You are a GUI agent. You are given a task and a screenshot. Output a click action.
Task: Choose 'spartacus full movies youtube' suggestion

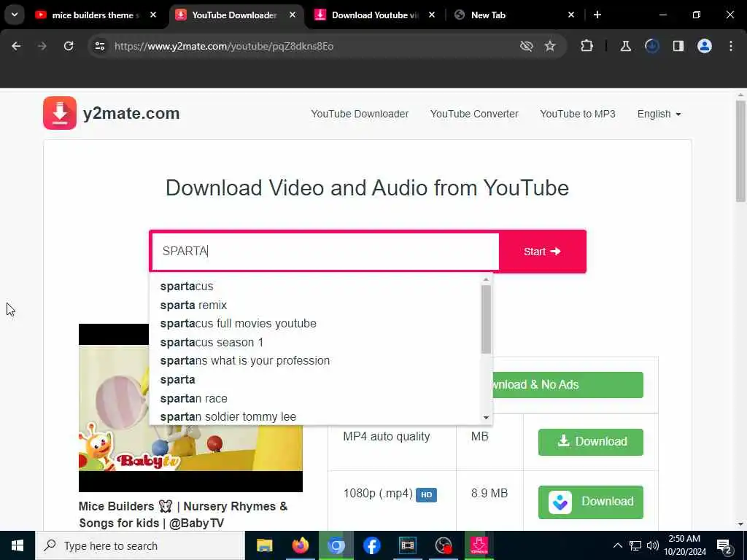[239, 323]
